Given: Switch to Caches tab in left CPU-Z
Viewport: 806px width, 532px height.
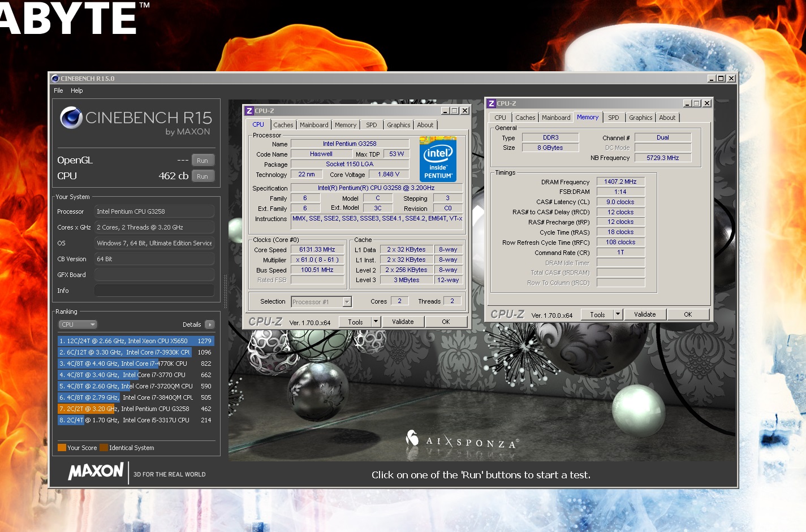Looking at the screenshot, I should click(x=283, y=125).
